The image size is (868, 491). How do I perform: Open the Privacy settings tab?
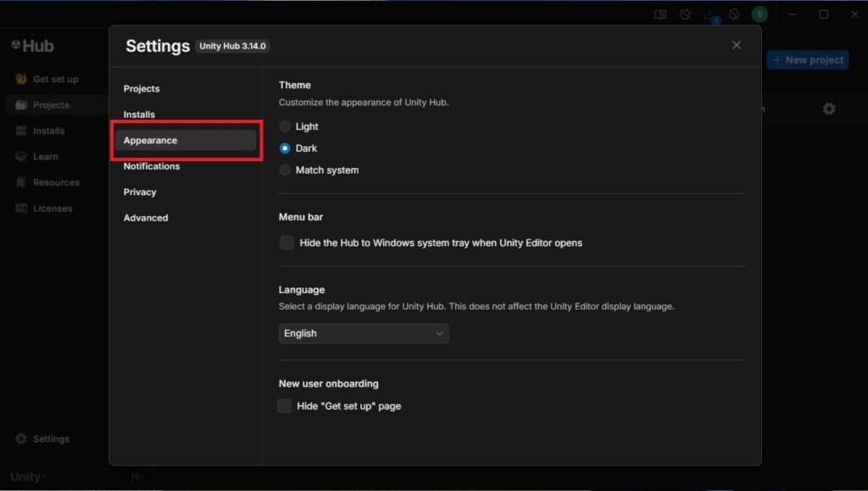[x=186, y=192]
